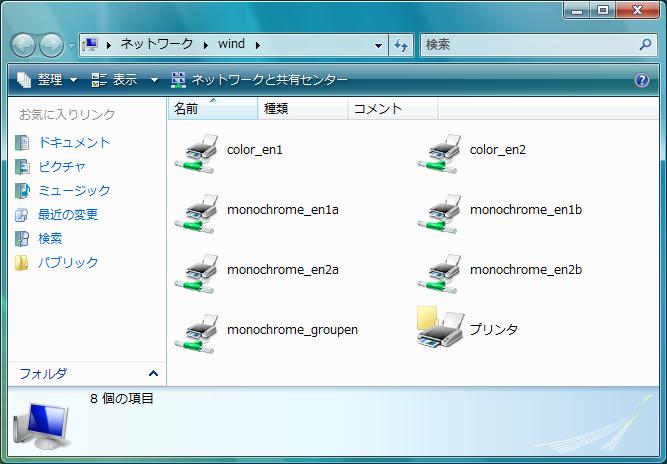The image size is (667, 464).
Task: Select the monochrome_en1a printer icon
Action: click(195, 213)
